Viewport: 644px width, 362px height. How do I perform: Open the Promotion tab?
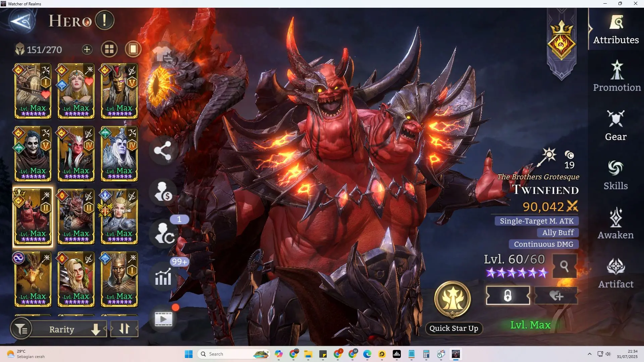616,76
